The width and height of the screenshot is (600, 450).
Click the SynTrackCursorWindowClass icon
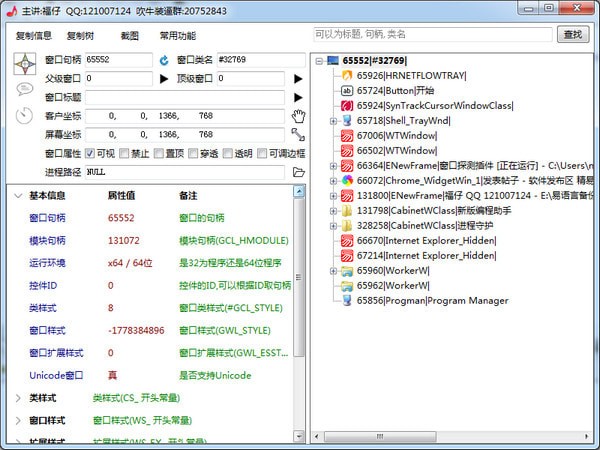click(x=347, y=106)
